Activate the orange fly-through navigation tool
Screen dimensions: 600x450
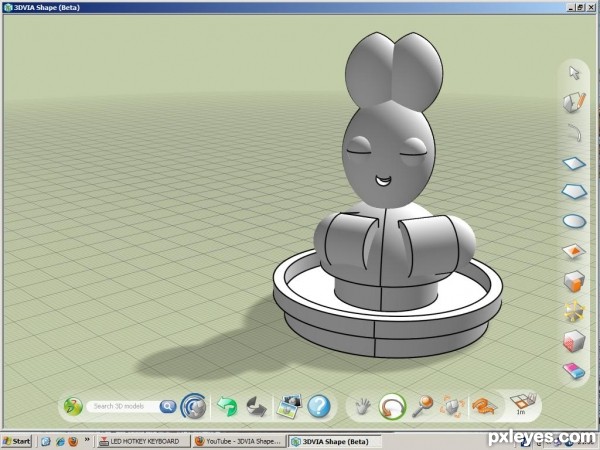(x=484, y=406)
